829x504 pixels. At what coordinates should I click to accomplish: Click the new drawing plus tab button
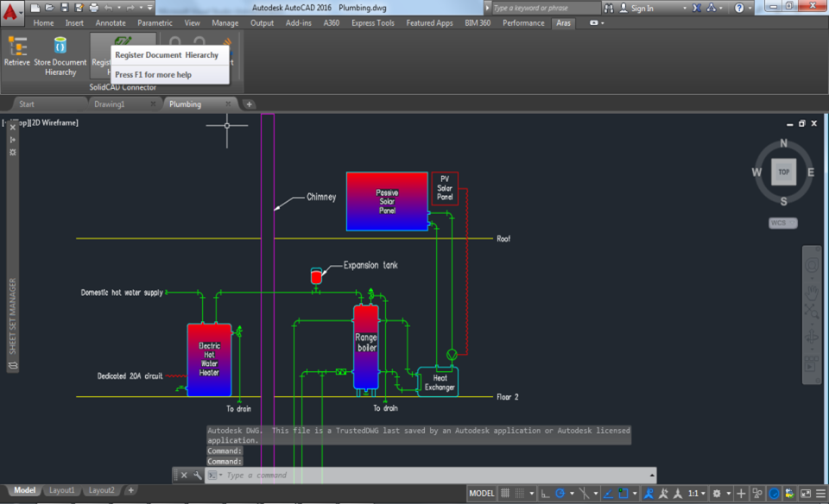point(249,104)
